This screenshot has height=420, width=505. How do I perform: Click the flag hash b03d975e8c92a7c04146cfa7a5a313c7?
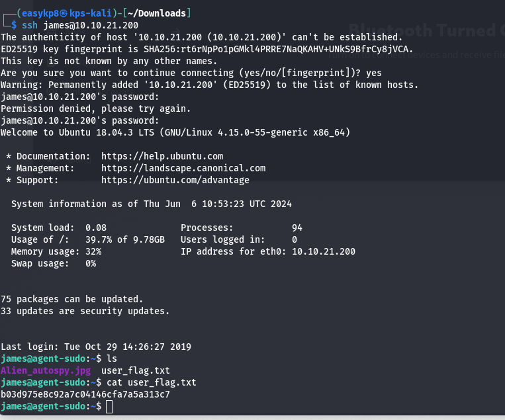[85, 395]
